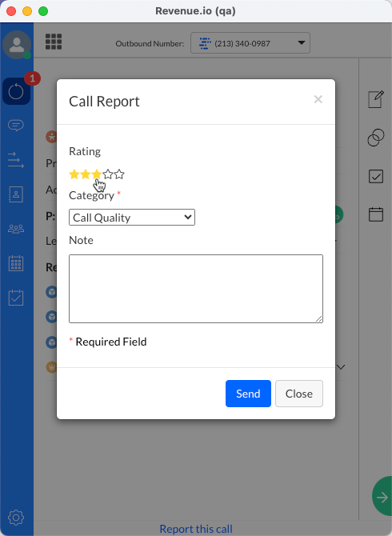
Task: Click the Close button in the dialog
Action: (x=299, y=394)
